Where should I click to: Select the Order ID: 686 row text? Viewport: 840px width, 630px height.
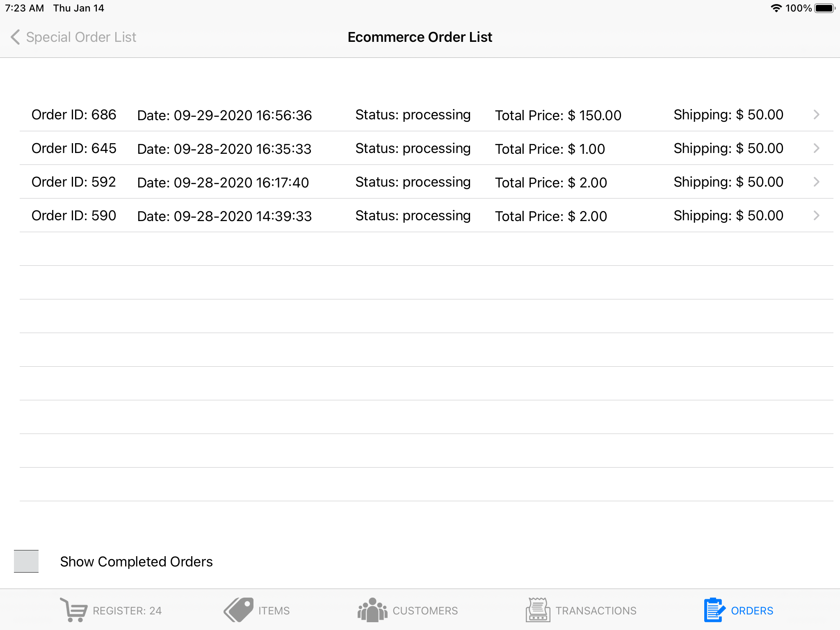[x=74, y=115]
